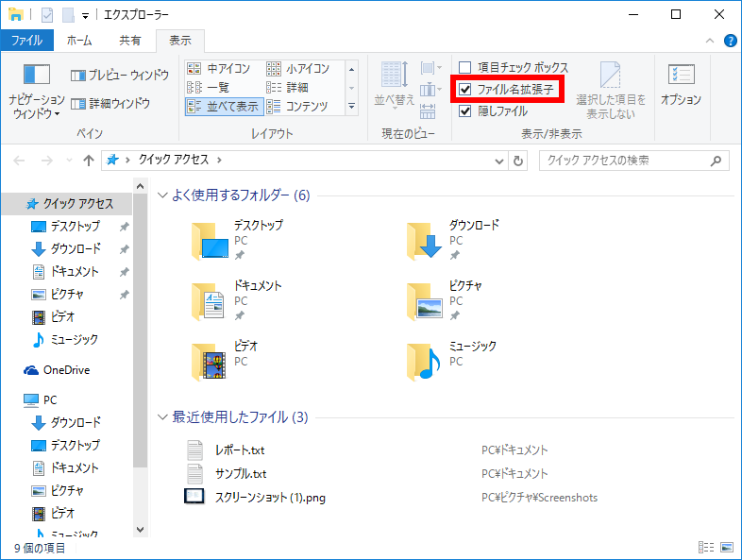Click new folder quick access toolbar icon

click(x=68, y=15)
